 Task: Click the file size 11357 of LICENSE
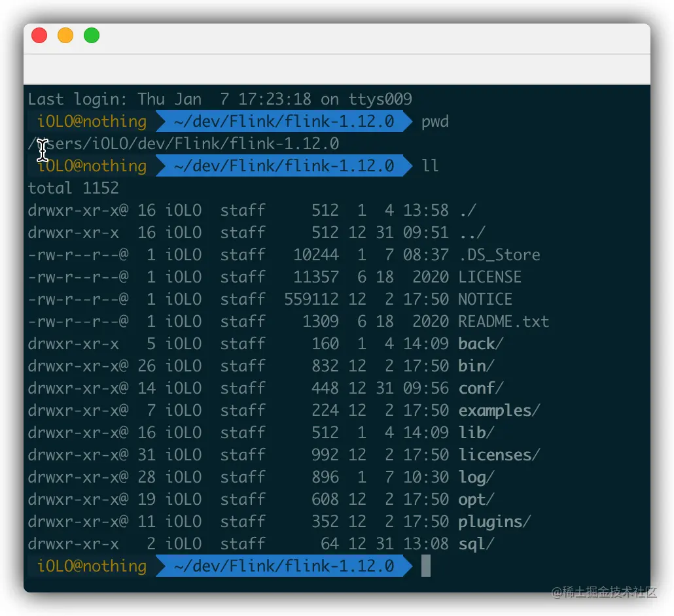point(316,277)
